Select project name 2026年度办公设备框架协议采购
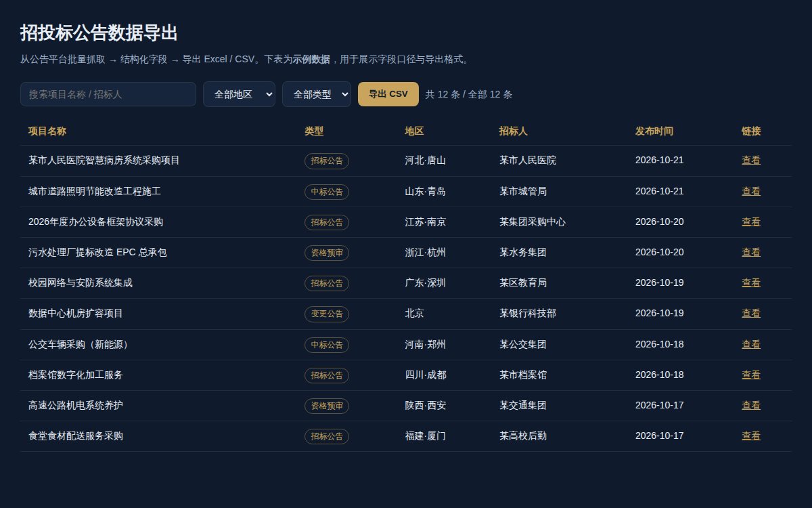Image resolution: width=812 pixels, height=508 pixels. tap(95, 222)
